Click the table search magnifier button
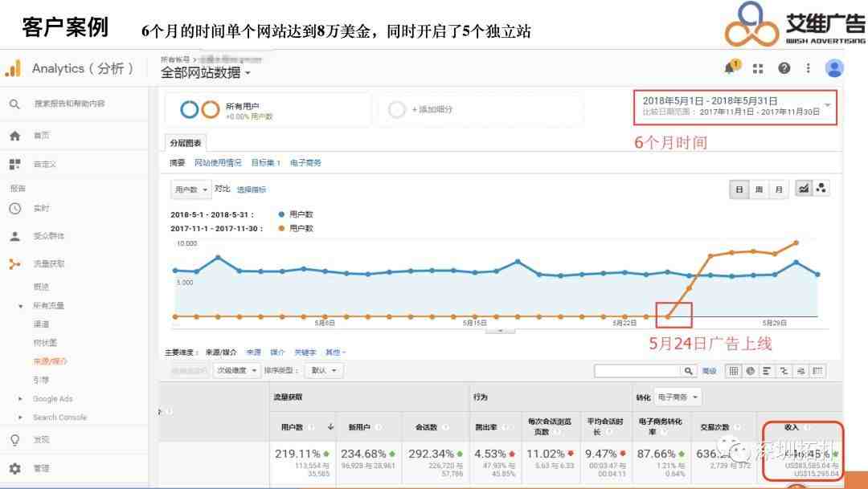This screenshot has width=868, height=489. [x=688, y=371]
